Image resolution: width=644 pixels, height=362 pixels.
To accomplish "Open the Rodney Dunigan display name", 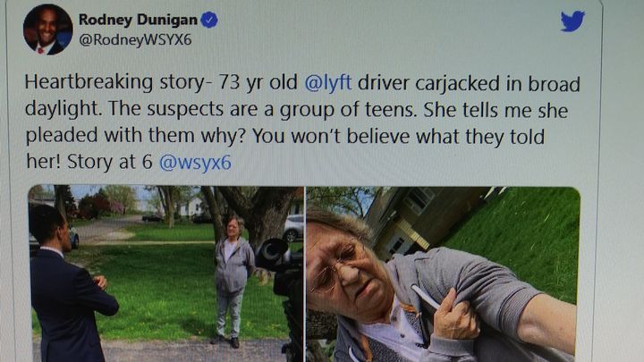I will [138, 20].
